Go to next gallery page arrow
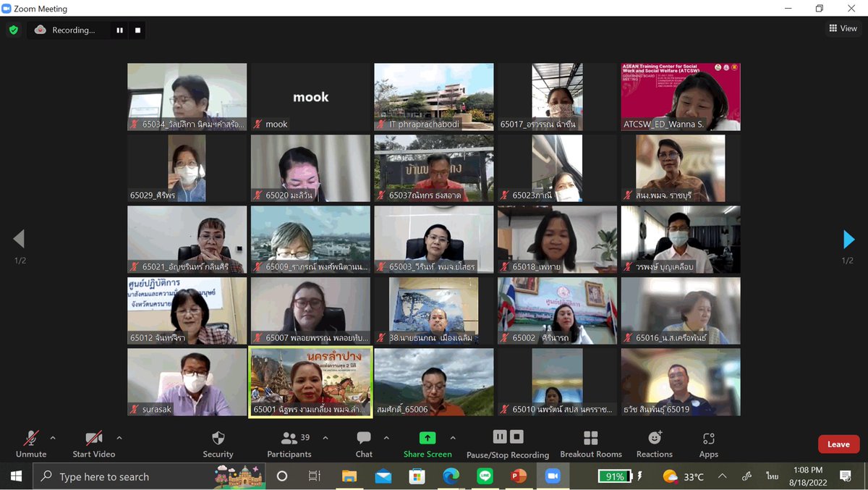 [848, 239]
